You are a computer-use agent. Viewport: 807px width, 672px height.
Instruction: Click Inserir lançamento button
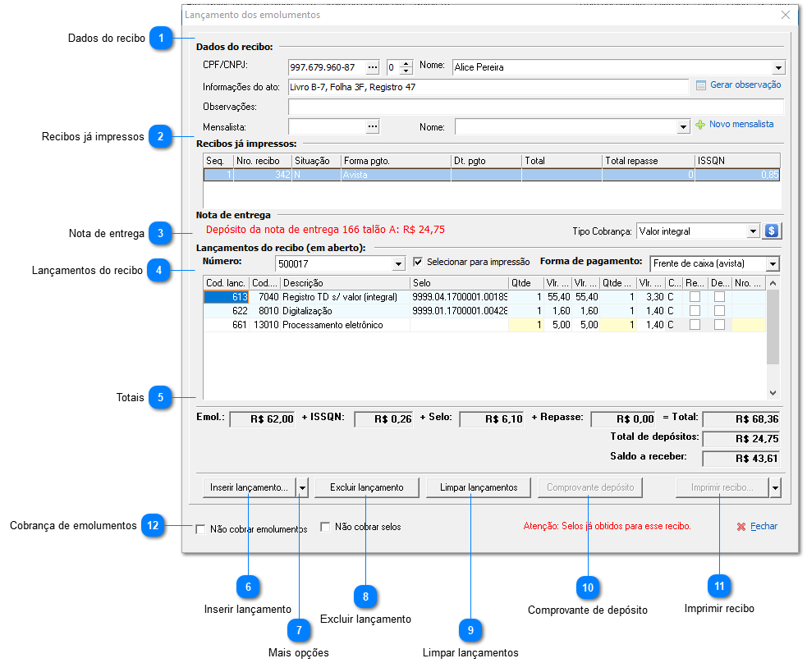pyautogui.click(x=250, y=487)
